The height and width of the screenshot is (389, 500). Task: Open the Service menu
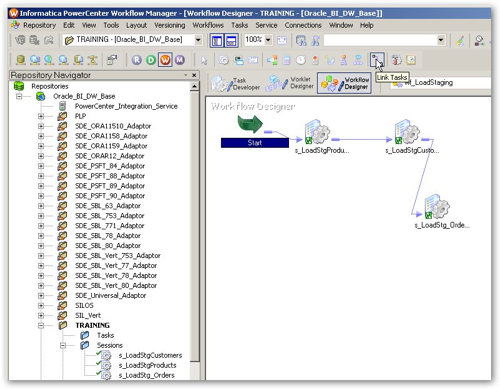point(266,25)
